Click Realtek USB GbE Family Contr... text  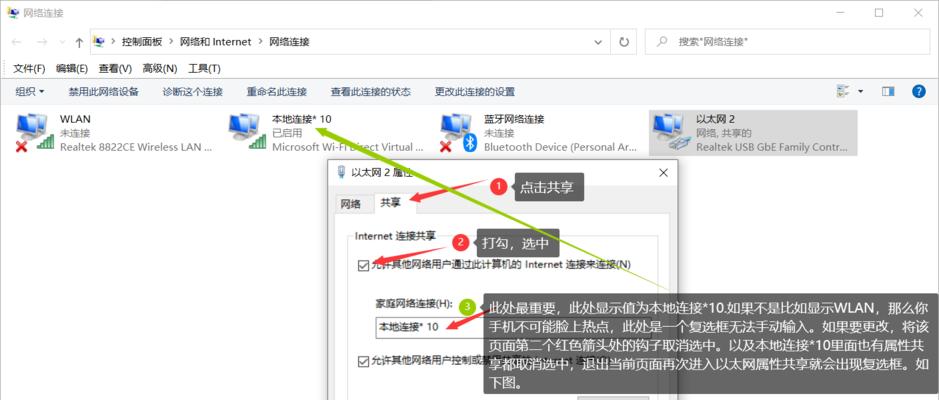pos(772,147)
